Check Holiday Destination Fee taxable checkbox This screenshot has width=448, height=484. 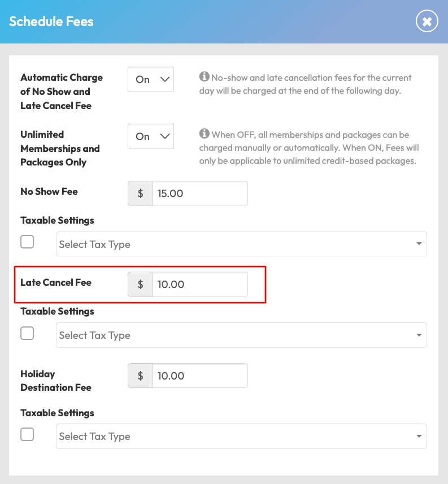[27, 434]
